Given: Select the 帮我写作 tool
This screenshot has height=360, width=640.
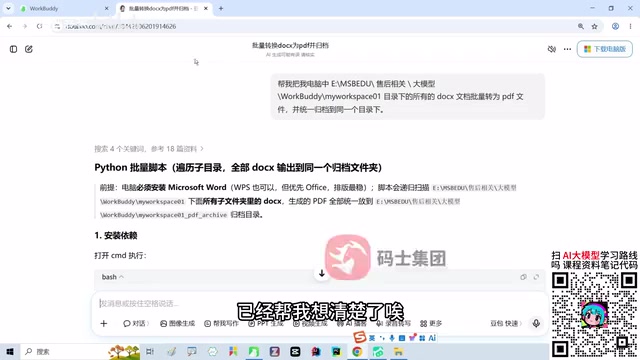Looking at the screenshot, I should pyautogui.click(x=222, y=323).
